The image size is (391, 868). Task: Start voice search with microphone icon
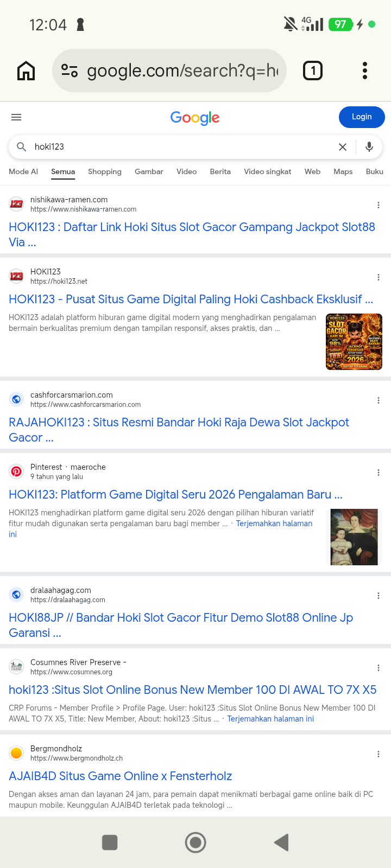coord(369,147)
